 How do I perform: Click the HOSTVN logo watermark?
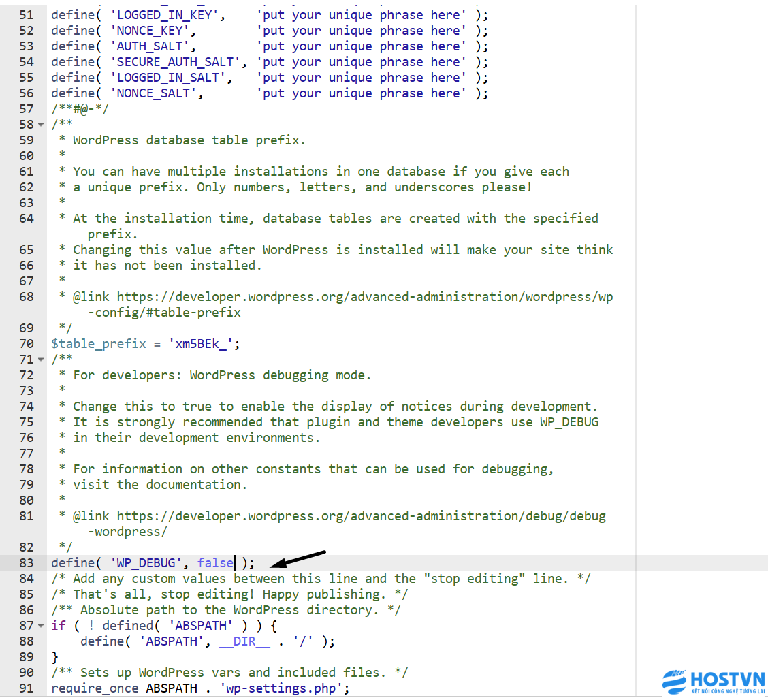tap(714, 682)
